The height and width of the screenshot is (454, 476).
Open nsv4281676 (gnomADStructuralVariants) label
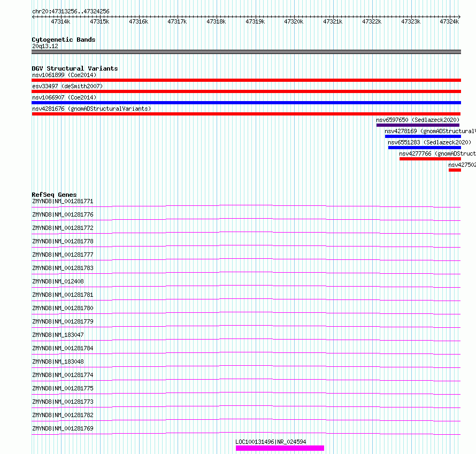coord(91,109)
